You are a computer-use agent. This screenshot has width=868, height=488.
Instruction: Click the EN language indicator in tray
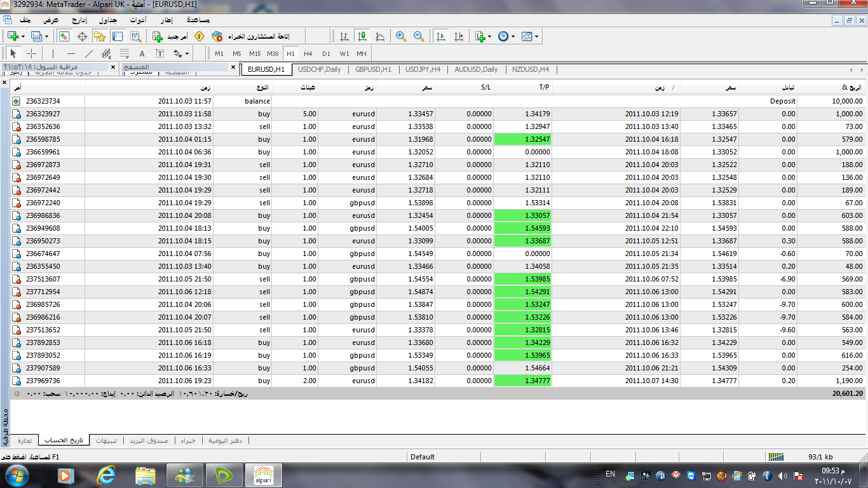click(610, 474)
